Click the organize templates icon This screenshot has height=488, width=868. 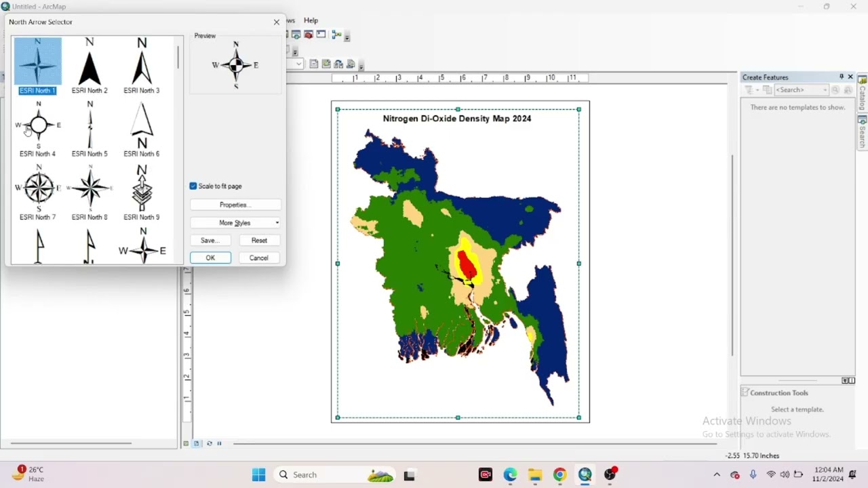(768, 90)
